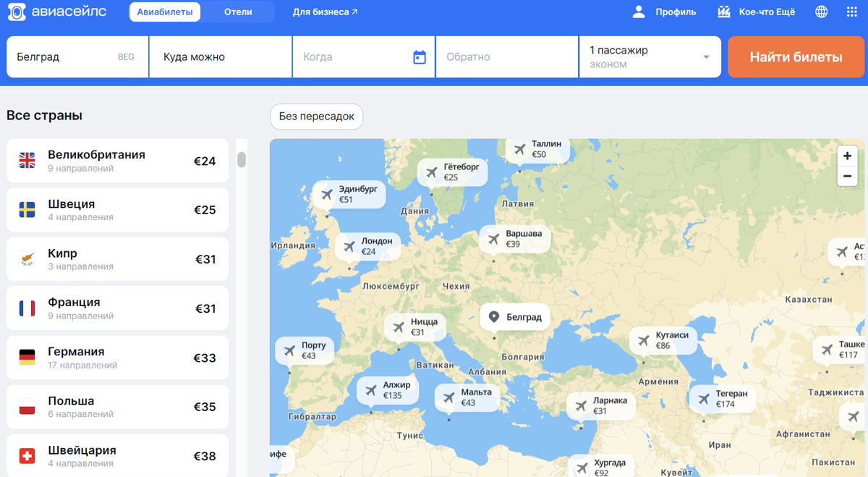Click the Белград origin pin on map

point(515,317)
